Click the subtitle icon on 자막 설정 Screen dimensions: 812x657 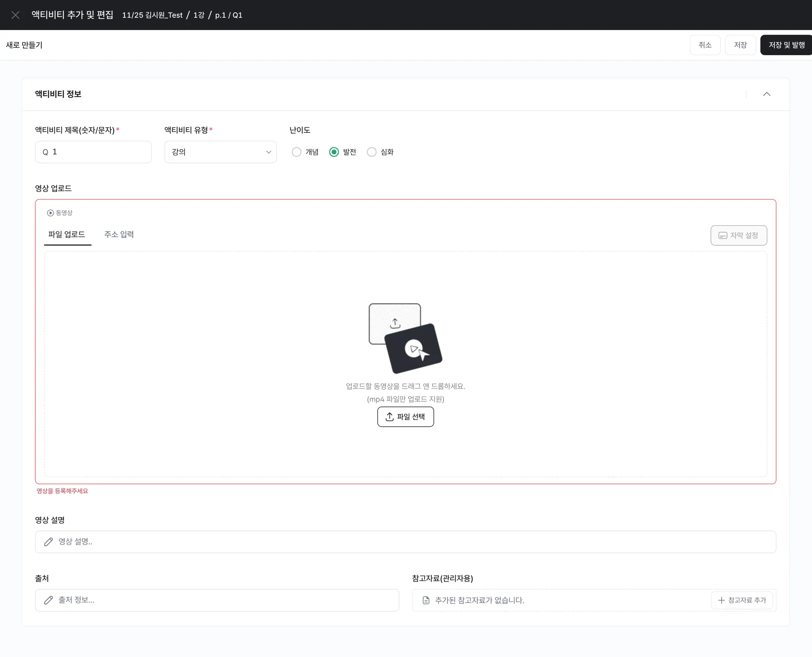pos(722,236)
